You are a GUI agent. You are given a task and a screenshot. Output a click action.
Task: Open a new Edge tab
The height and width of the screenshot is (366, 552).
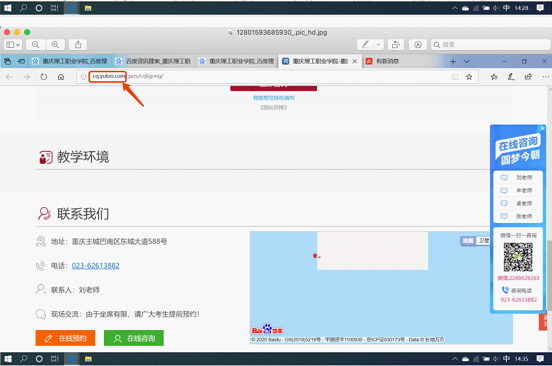(x=453, y=62)
